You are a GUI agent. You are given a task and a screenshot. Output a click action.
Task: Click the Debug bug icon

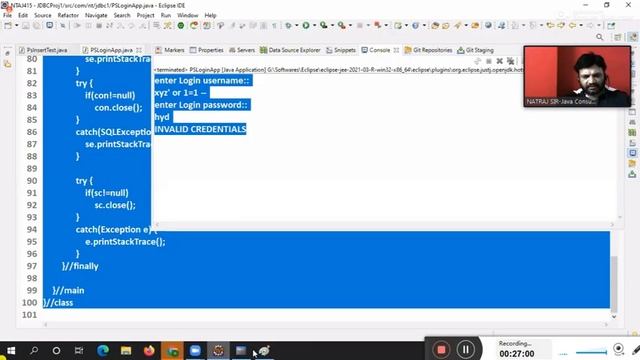point(288,25)
